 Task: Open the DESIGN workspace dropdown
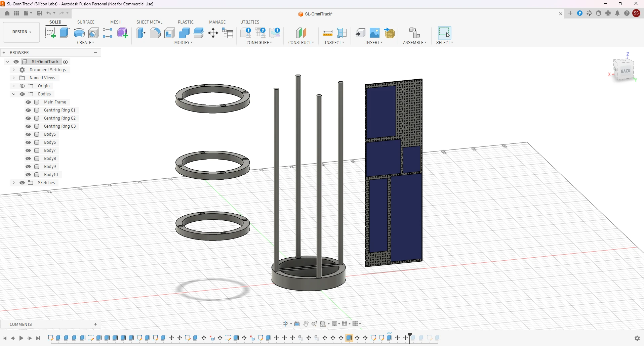pyautogui.click(x=22, y=32)
